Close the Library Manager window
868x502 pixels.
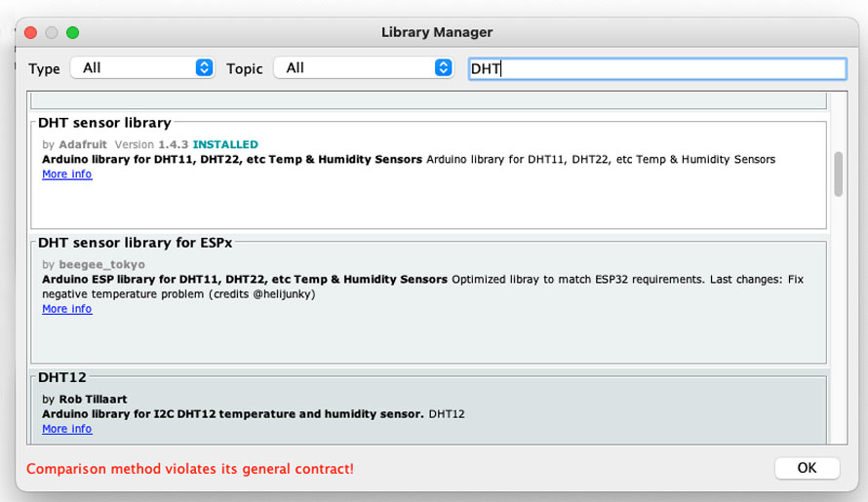click(31, 33)
